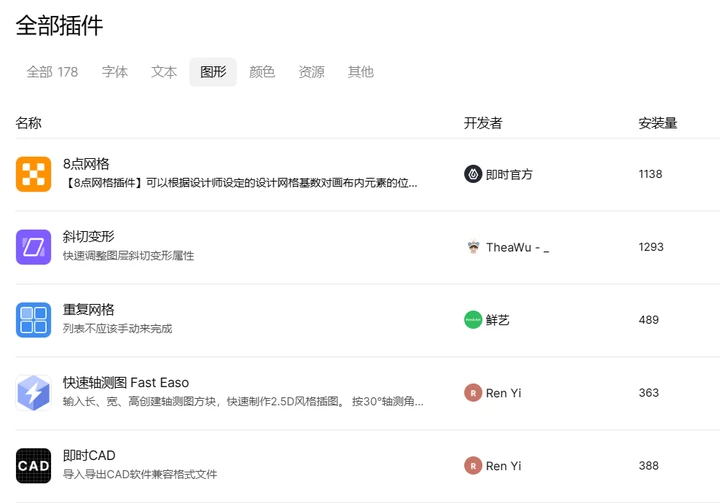Open the 快速轴测图 Fast Easo plugin title
This screenshot has width=720, height=503.
click(126, 383)
